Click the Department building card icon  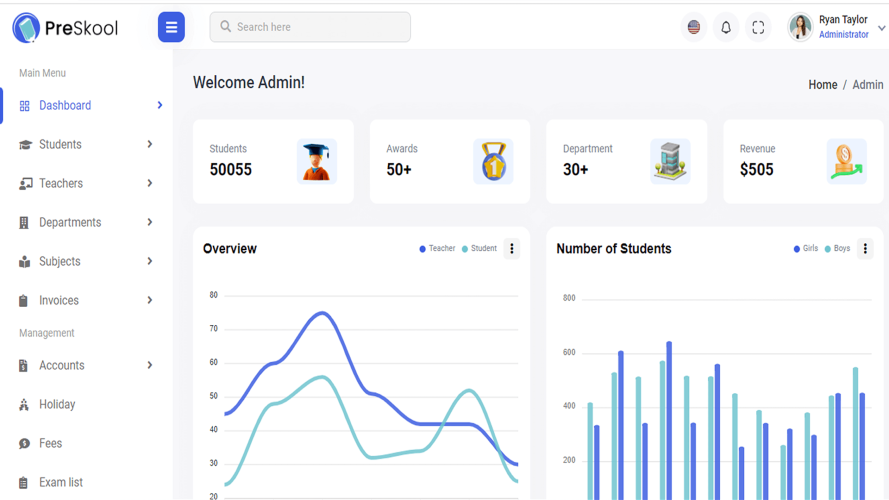tap(670, 162)
